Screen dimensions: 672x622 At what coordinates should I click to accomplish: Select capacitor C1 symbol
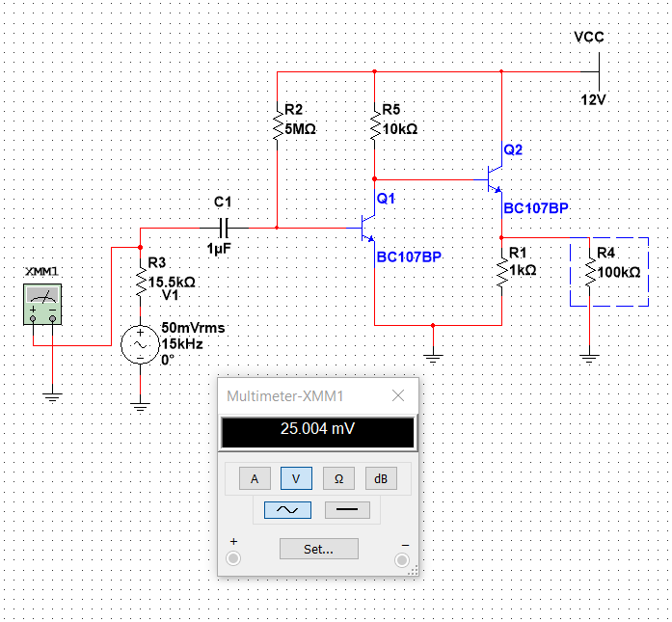tap(223, 228)
